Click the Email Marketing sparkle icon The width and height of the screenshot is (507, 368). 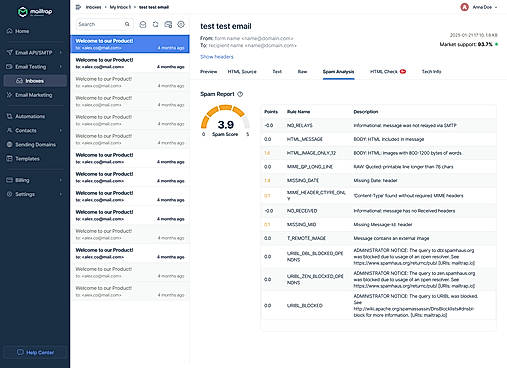tap(9, 95)
